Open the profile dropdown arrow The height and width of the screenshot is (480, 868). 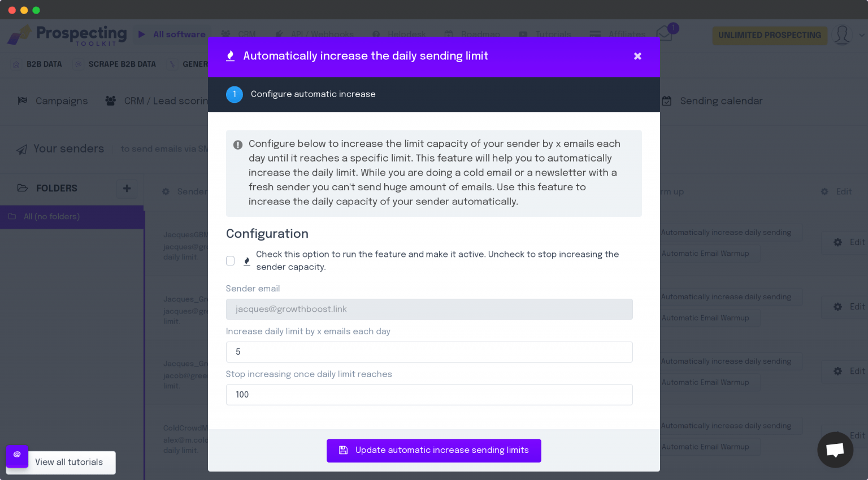click(x=862, y=35)
